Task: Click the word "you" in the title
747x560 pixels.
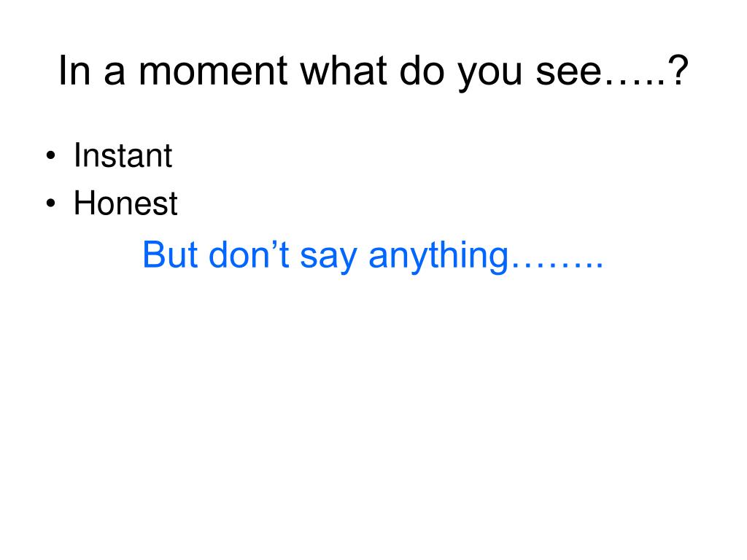Action: click(x=490, y=76)
